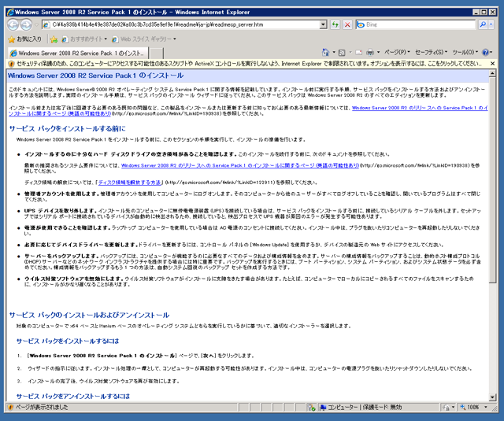Click the Forward navigation arrow

pyautogui.click(x=26, y=24)
